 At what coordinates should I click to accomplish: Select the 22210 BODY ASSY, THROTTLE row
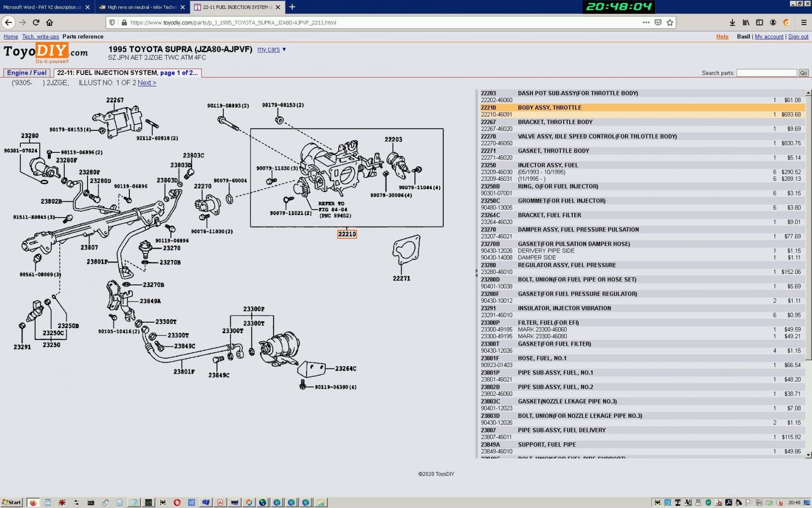[641, 108]
